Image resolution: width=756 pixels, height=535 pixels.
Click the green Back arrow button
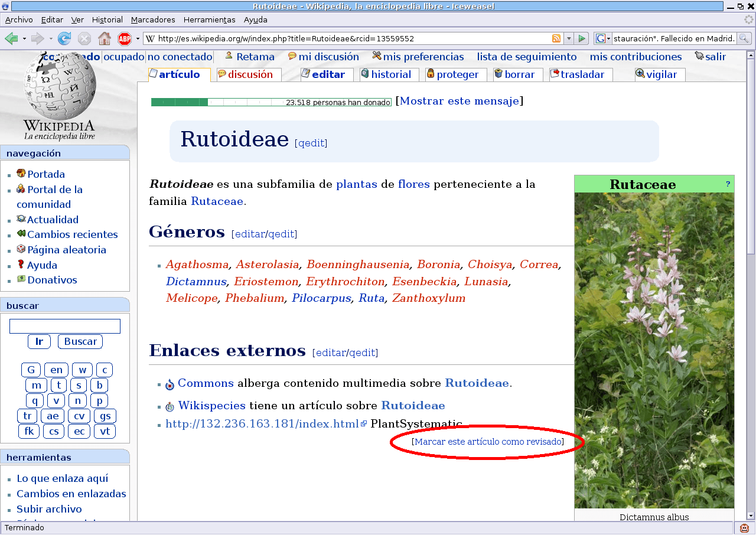[11, 39]
